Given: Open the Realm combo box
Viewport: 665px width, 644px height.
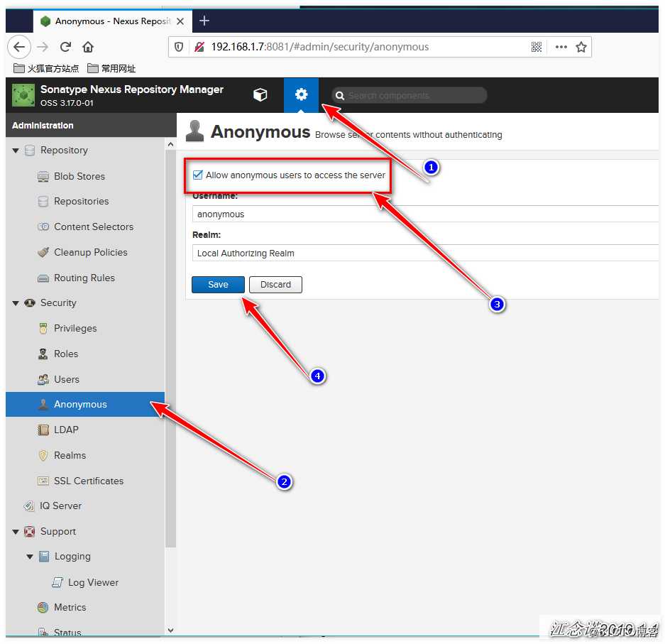Looking at the screenshot, I should tap(425, 253).
